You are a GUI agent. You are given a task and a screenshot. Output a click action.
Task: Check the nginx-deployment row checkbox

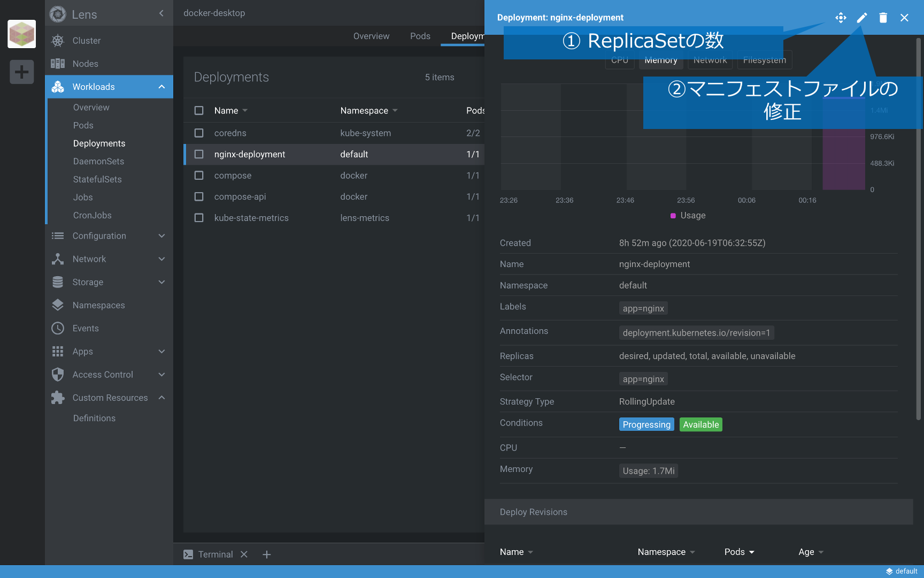click(x=199, y=154)
